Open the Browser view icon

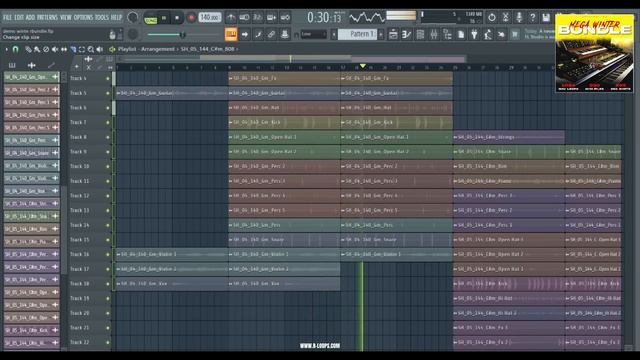447,35
